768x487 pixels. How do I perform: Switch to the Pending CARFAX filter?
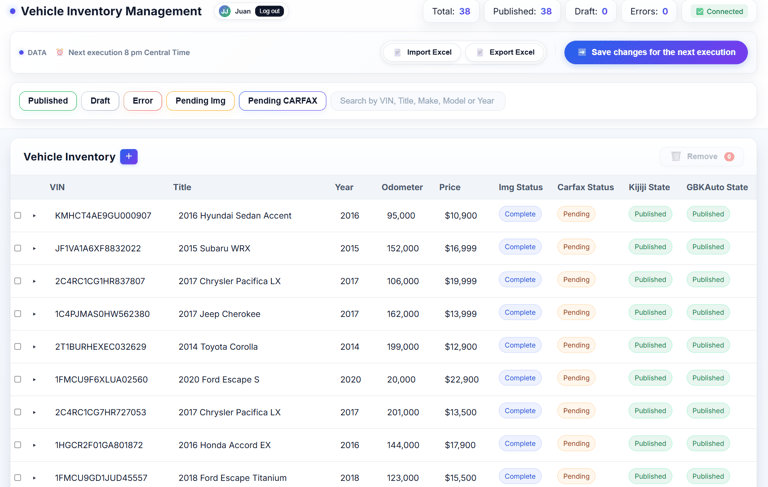(282, 101)
